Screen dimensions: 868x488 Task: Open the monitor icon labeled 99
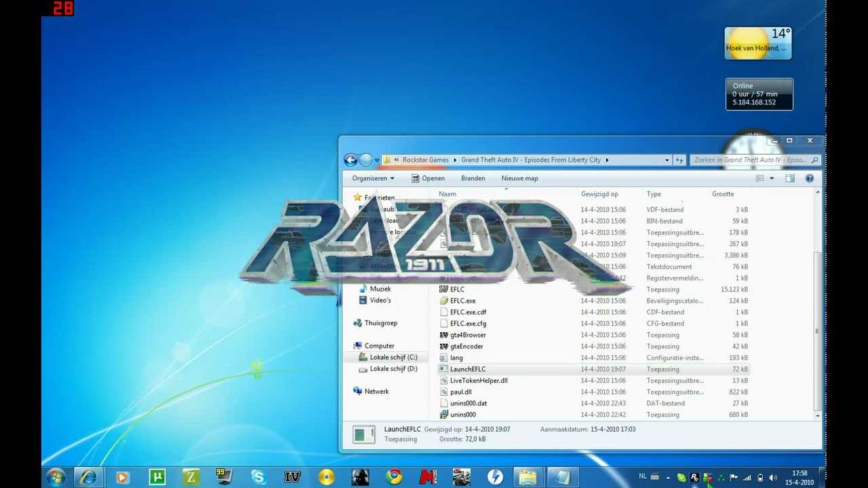click(224, 476)
